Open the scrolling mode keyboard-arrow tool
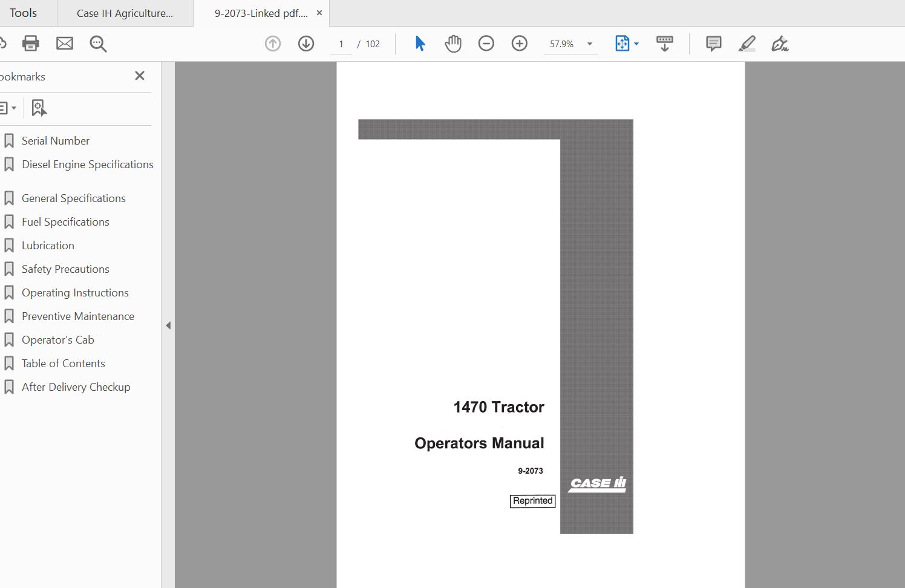Image resolution: width=905 pixels, height=588 pixels. point(664,44)
